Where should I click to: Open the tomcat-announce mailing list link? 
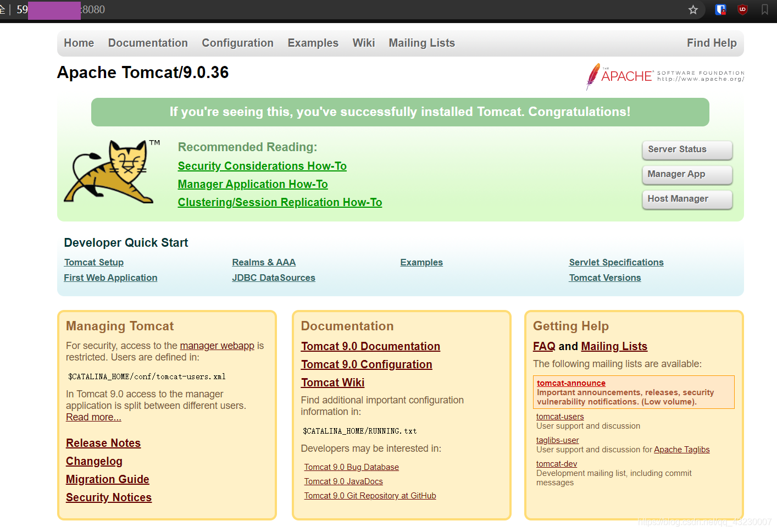tap(571, 383)
